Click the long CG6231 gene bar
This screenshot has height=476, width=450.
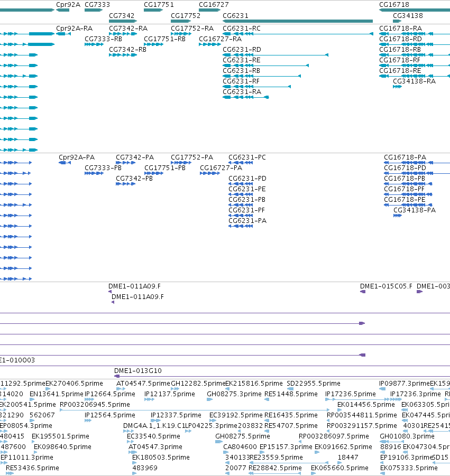pyautogui.click(x=298, y=21)
